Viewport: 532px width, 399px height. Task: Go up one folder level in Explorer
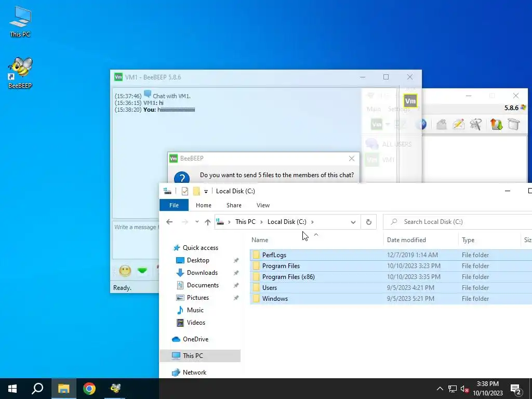tap(208, 222)
